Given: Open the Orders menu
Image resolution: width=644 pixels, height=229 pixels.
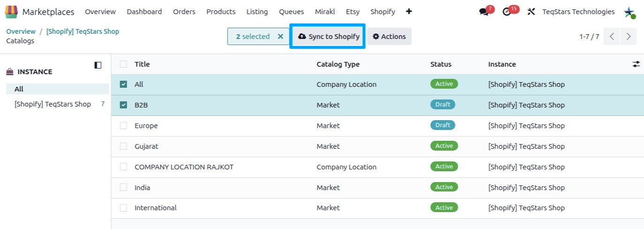Looking at the screenshot, I should [184, 12].
